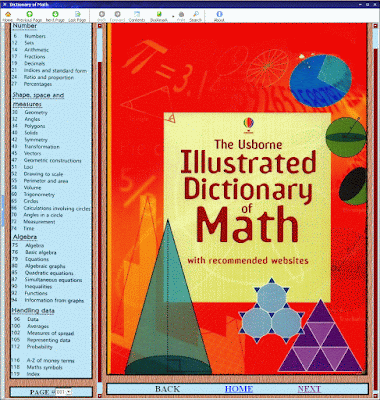Select the Quadratic equations entry
The height and width of the screenshot is (400, 380).
49,273
